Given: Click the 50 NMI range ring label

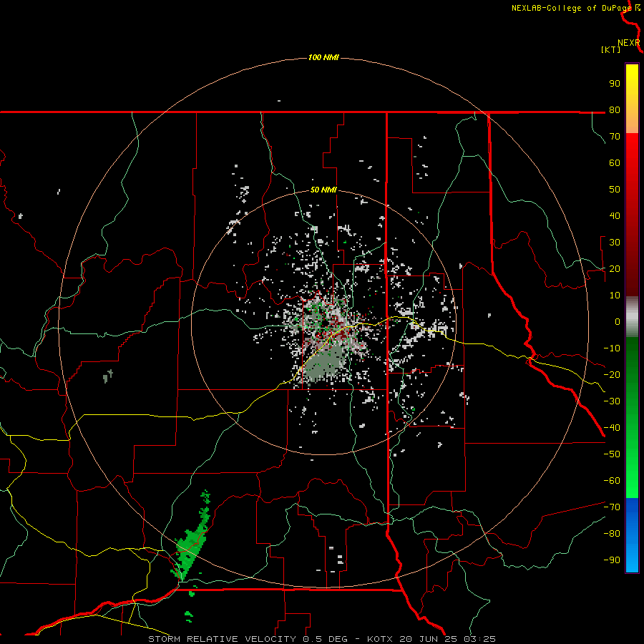Looking at the screenshot, I should (x=323, y=190).
